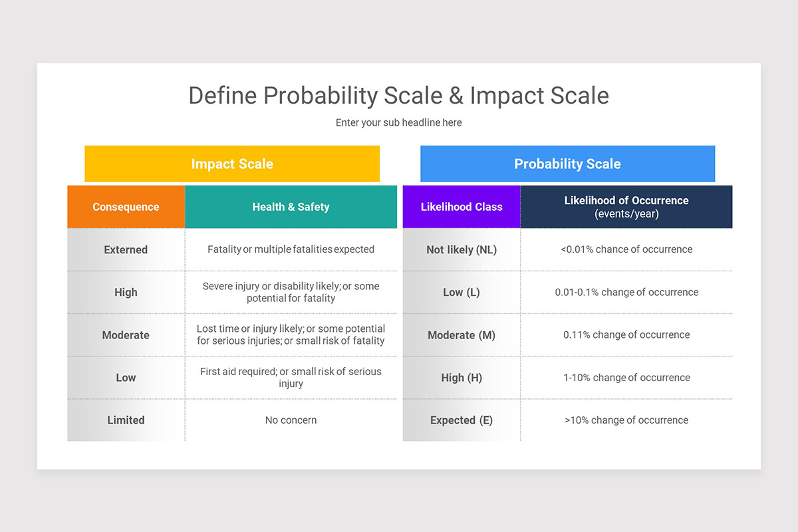Select the '1-10% change of occurrence' cell

(626, 378)
